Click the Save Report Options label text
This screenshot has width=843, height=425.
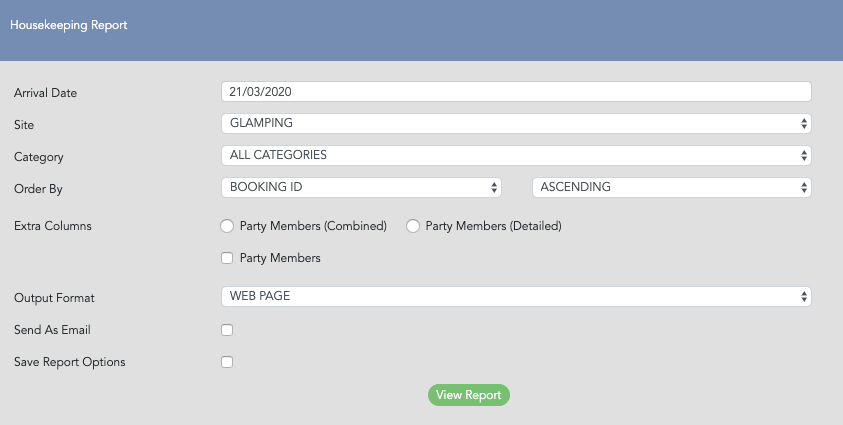[x=70, y=362]
